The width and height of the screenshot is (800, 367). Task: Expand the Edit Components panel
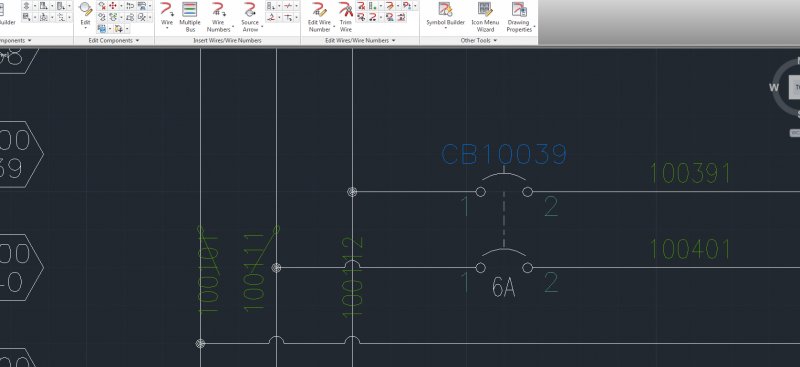(x=114, y=40)
